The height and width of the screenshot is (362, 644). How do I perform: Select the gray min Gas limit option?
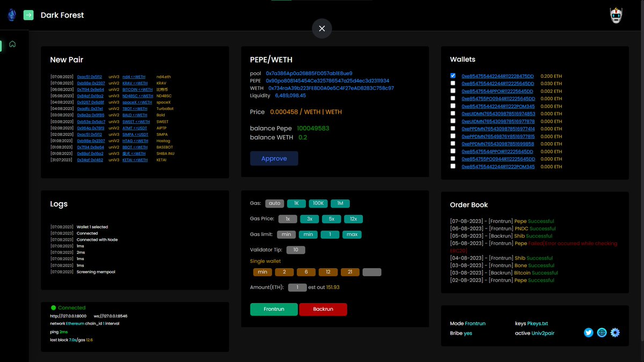[x=286, y=234]
